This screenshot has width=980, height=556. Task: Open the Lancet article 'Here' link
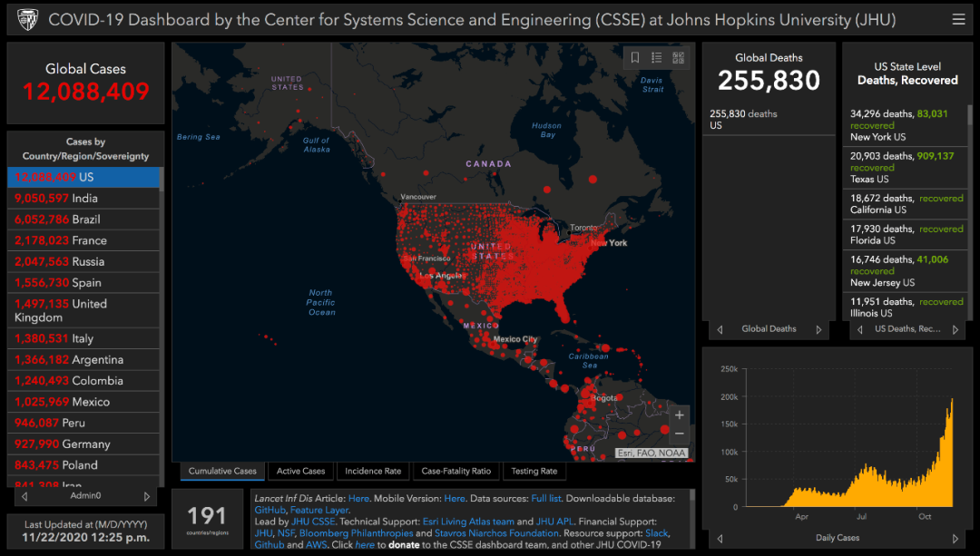[x=358, y=499]
